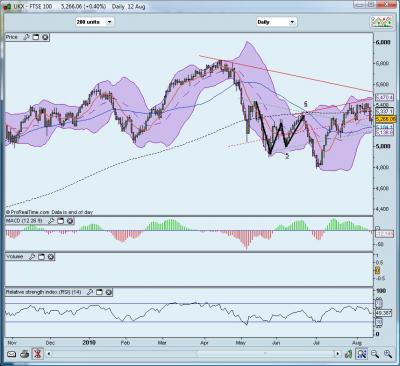Zoom out with magnifier minus icon
Image resolution: width=400 pixels, height=366 pixels.
375,354
